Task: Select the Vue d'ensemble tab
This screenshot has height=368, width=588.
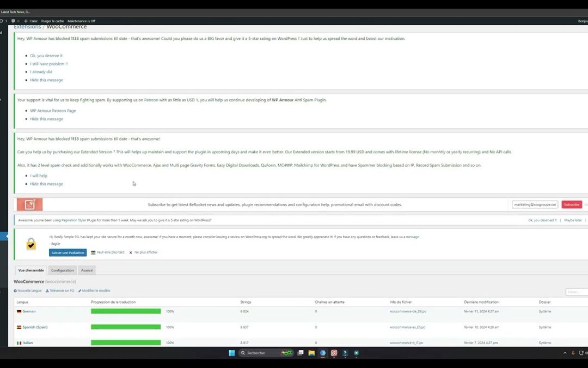Action: click(31, 270)
